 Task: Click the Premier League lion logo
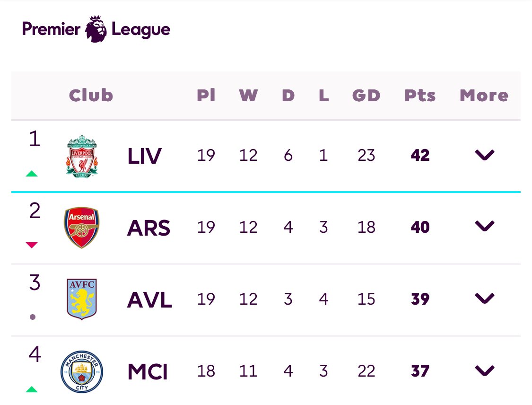tap(96, 29)
